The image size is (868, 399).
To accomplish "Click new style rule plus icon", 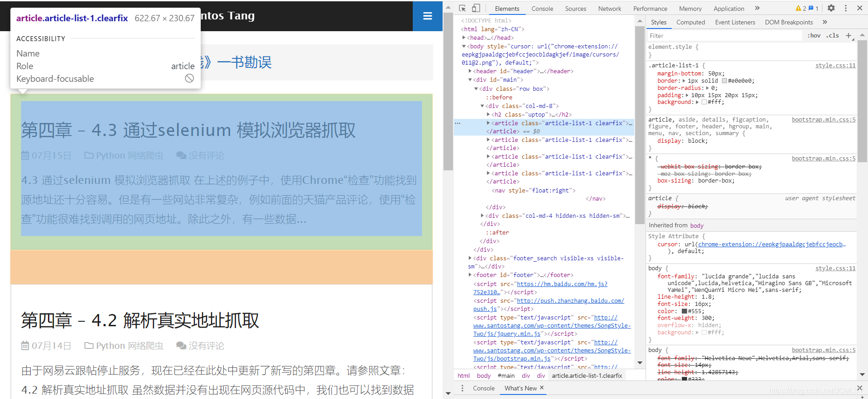I will coord(849,36).
